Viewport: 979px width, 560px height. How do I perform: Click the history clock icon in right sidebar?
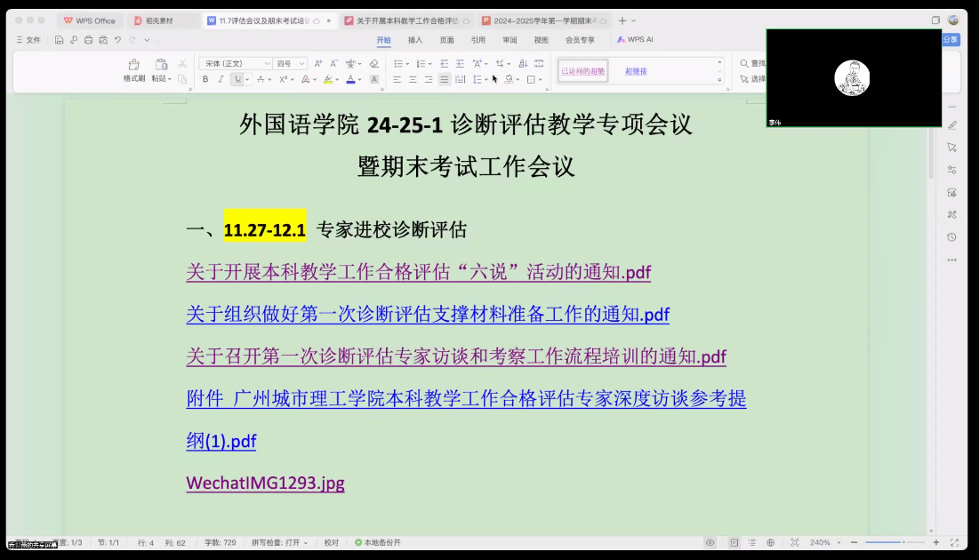point(952,237)
